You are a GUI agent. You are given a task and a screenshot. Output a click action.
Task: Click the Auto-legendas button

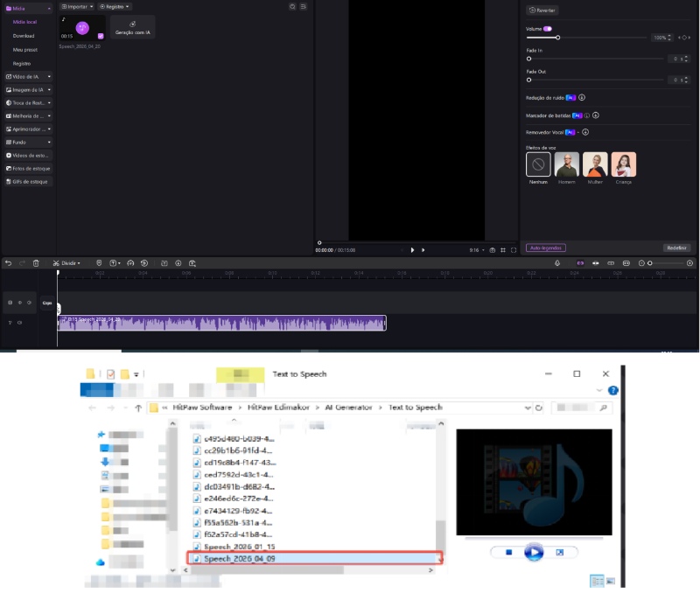(x=545, y=248)
